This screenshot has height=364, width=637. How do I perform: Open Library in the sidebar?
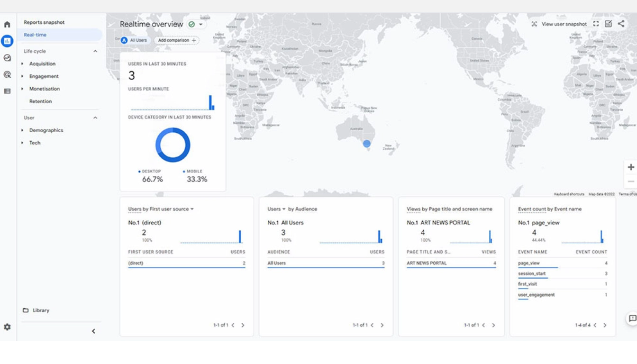pyautogui.click(x=41, y=310)
